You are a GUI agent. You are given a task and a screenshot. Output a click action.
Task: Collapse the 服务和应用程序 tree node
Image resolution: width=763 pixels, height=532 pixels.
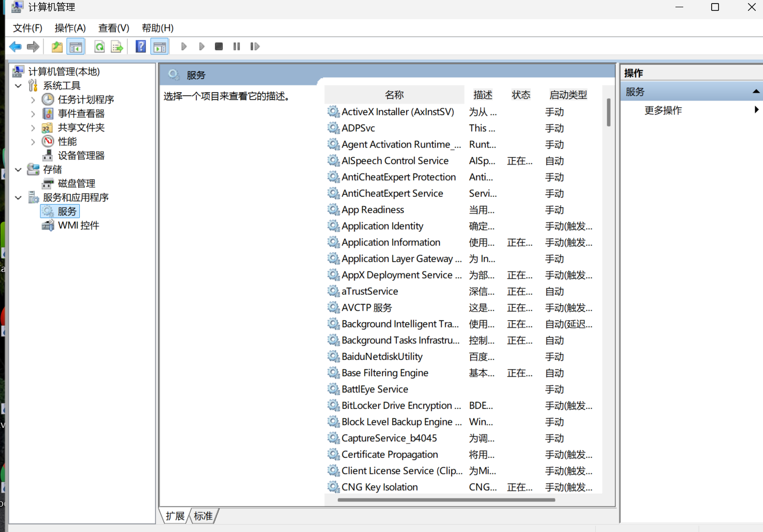(19, 197)
